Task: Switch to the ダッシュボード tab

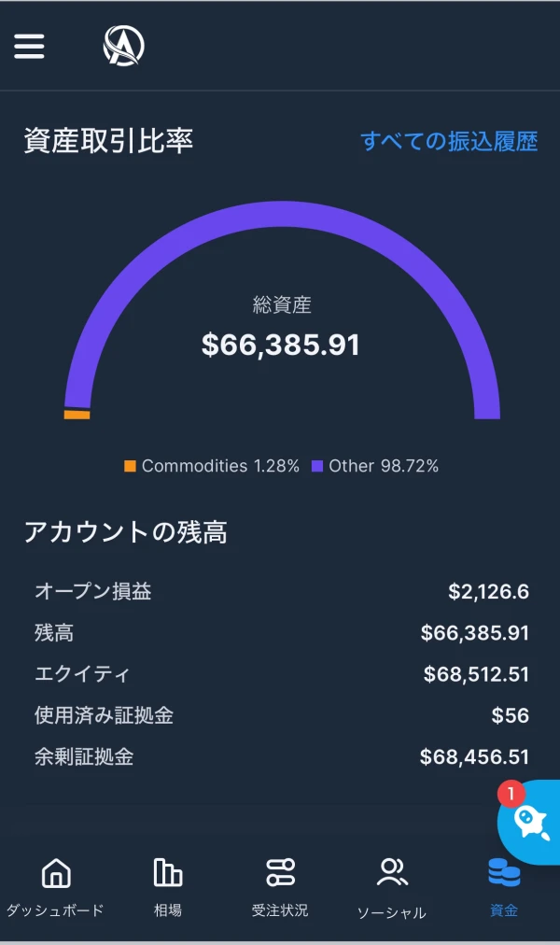Action: pyautogui.click(x=56, y=910)
